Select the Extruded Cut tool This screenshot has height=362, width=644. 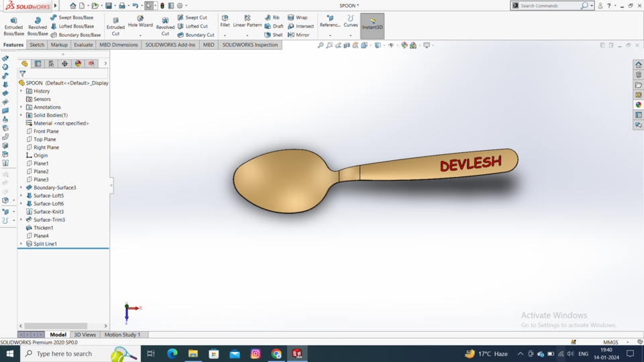pos(115,27)
